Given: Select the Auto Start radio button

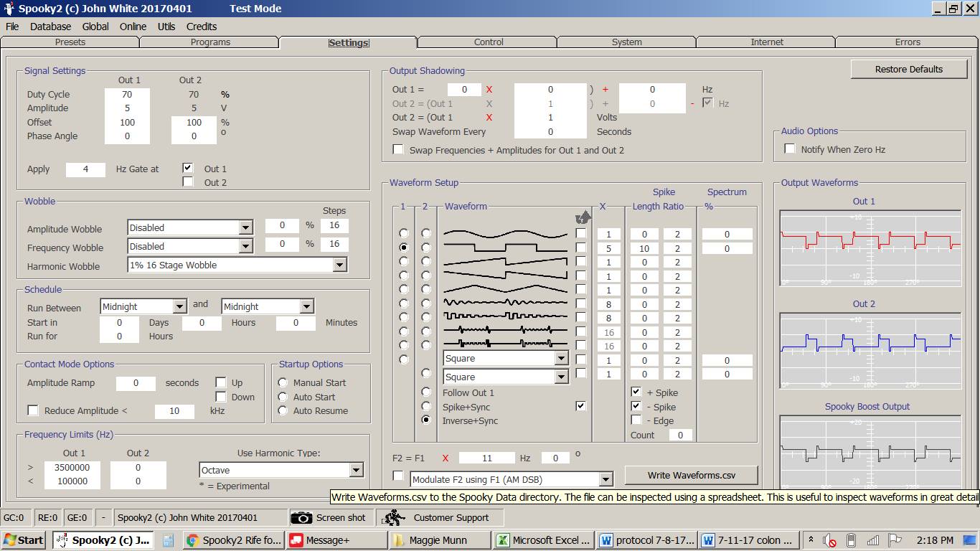Looking at the screenshot, I should point(283,397).
